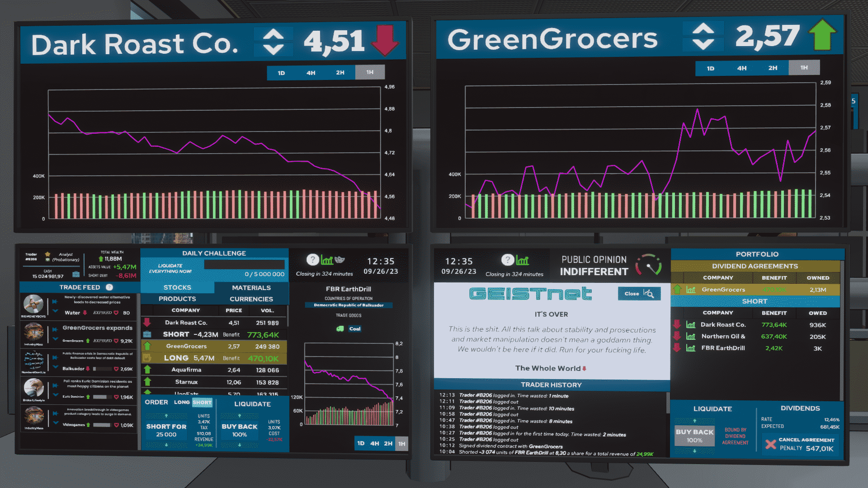The width and height of the screenshot is (868, 488).
Task: Select 1H range on GreenGrocers chart
Action: pyautogui.click(x=804, y=67)
